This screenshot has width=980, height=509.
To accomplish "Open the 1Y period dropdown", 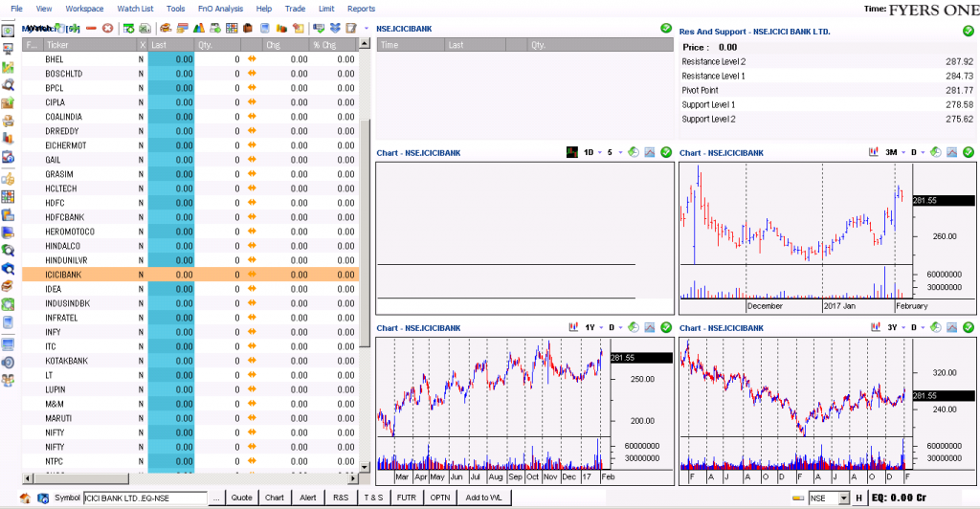I will point(601,327).
